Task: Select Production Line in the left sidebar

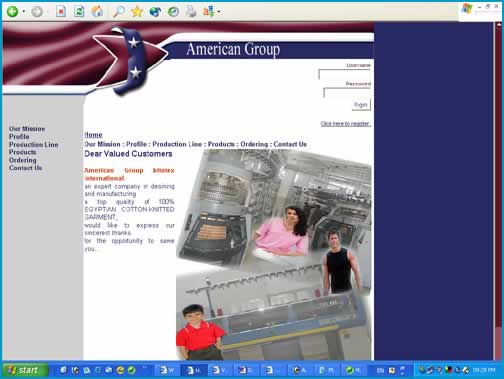Action: click(34, 144)
